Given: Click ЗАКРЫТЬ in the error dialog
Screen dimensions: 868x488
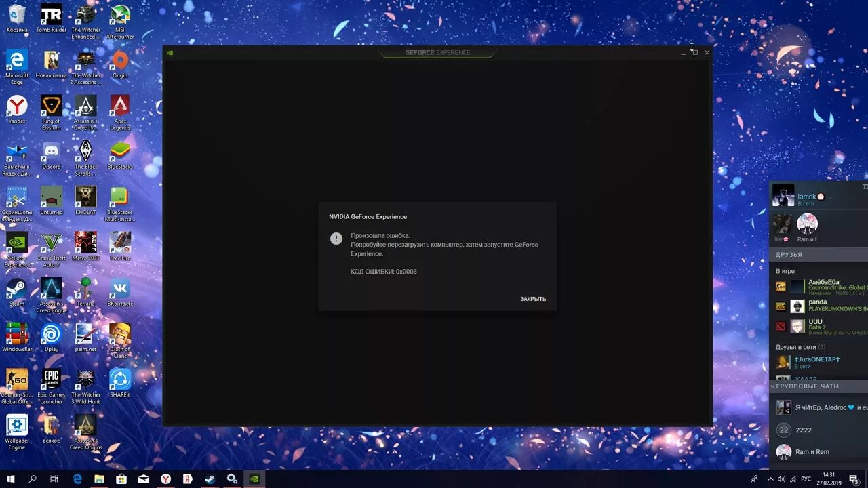Looking at the screenshot, I should [533, 299].
